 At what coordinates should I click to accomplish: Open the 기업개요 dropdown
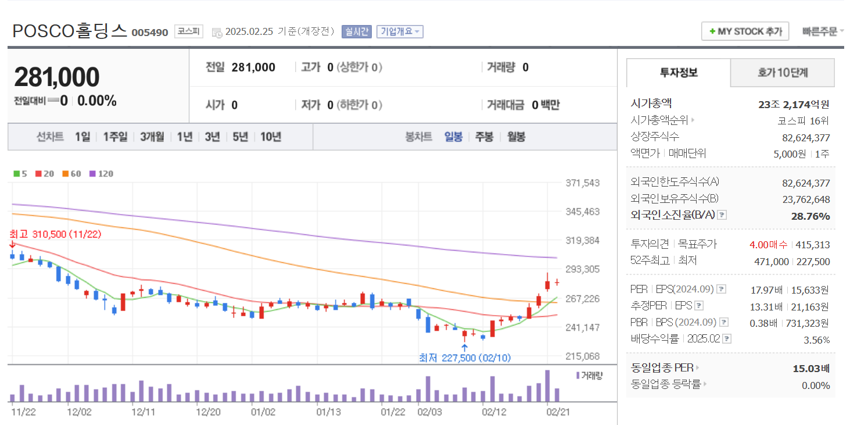tap(400, 32)
